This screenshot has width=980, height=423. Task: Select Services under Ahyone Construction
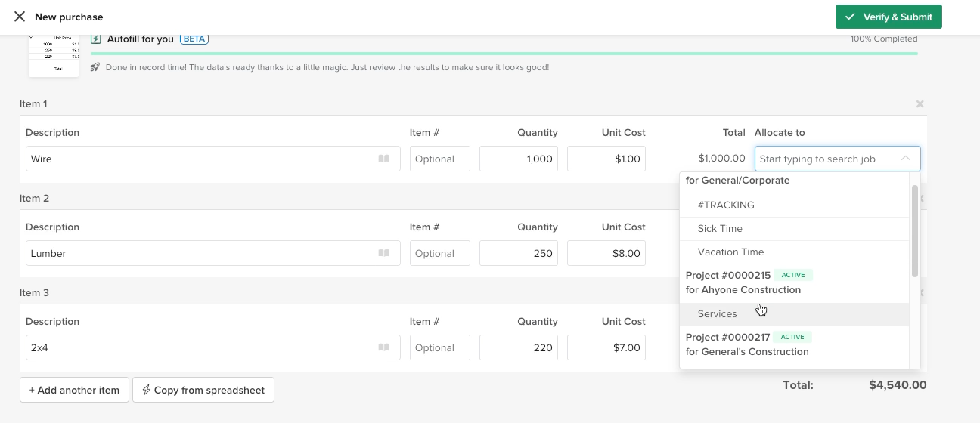[x=717, y=314]
